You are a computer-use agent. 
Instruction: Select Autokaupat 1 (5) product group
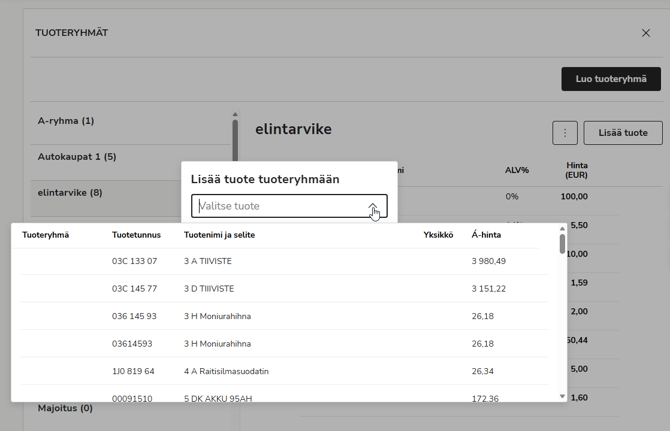tap(77, 157)
